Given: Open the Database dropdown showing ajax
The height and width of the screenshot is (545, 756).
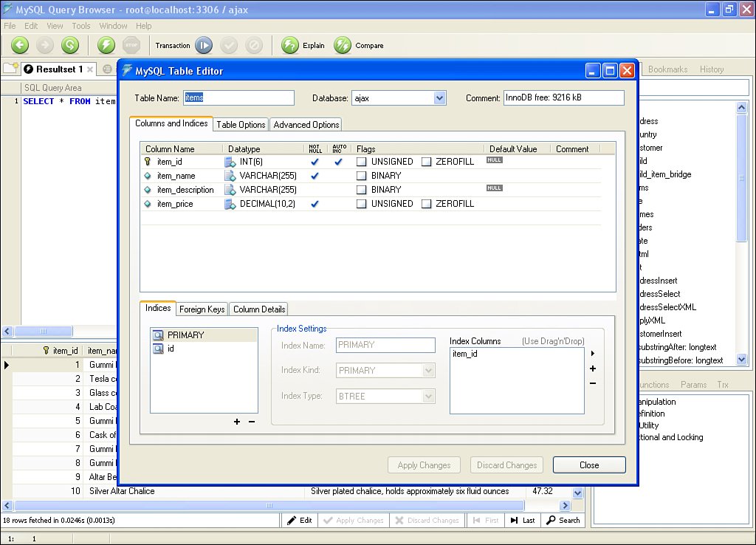Looking at the screenshot, I should click(x=439, y=98).
